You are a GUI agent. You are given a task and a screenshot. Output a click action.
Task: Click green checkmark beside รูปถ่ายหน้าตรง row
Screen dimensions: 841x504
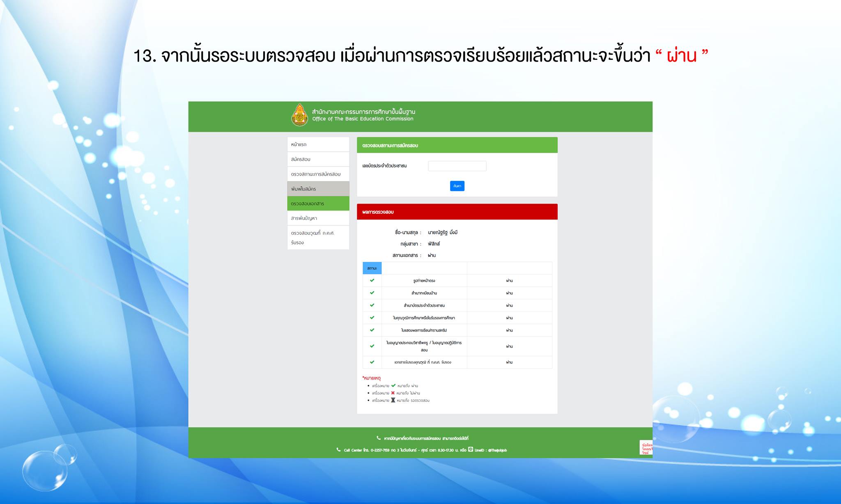372,280
